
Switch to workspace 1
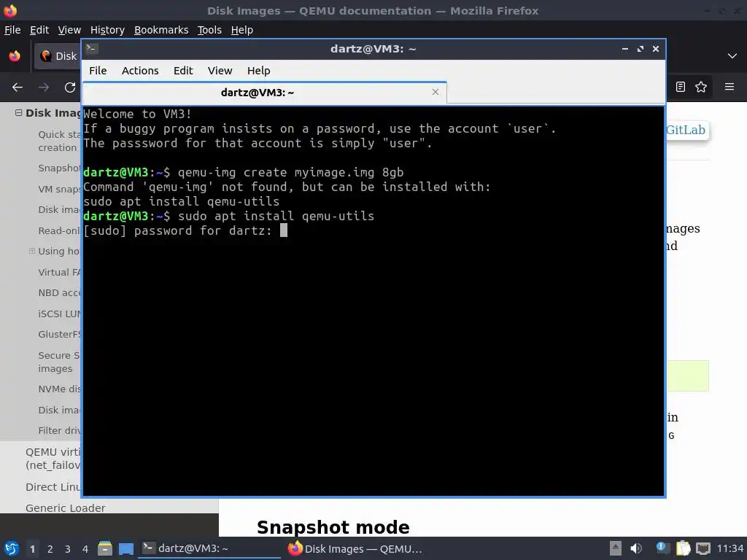click(32, 549)
